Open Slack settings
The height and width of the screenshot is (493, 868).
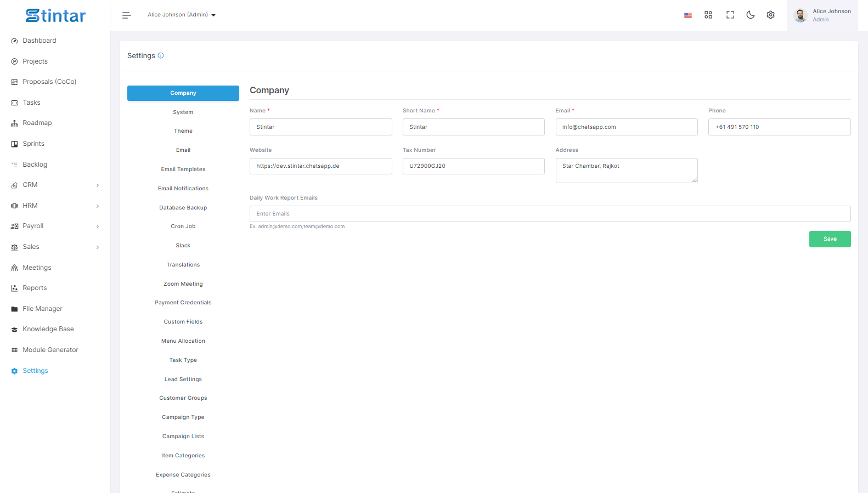pos(183,246)
